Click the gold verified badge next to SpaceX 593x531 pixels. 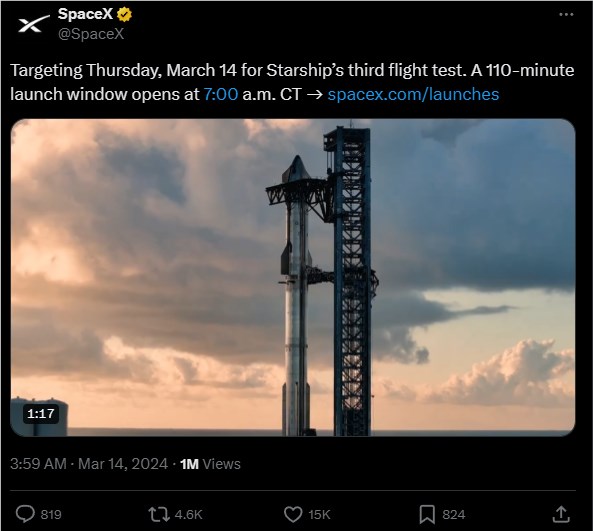[x=124, y=14]
